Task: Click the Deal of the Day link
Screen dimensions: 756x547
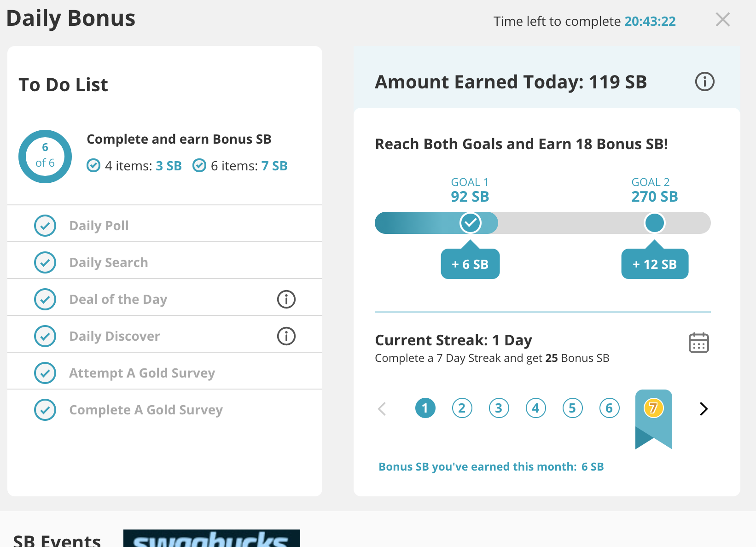Action: (x=118, y=299)
